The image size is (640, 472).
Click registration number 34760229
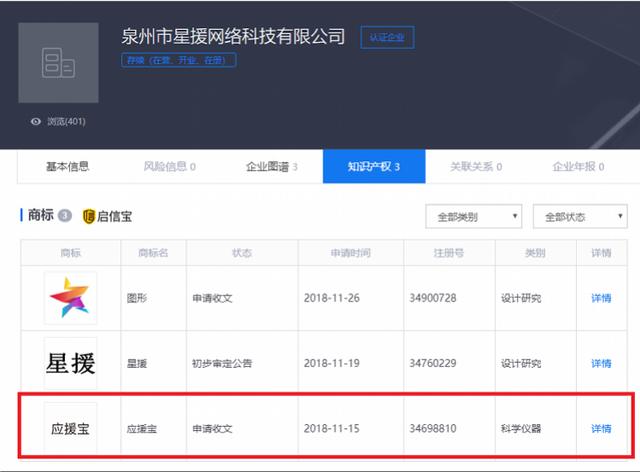click(433, 363)
